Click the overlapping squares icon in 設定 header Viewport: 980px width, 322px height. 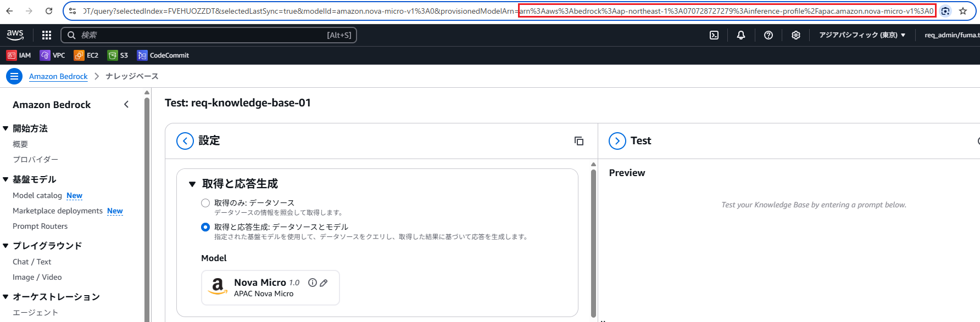[x=579, y=141]
